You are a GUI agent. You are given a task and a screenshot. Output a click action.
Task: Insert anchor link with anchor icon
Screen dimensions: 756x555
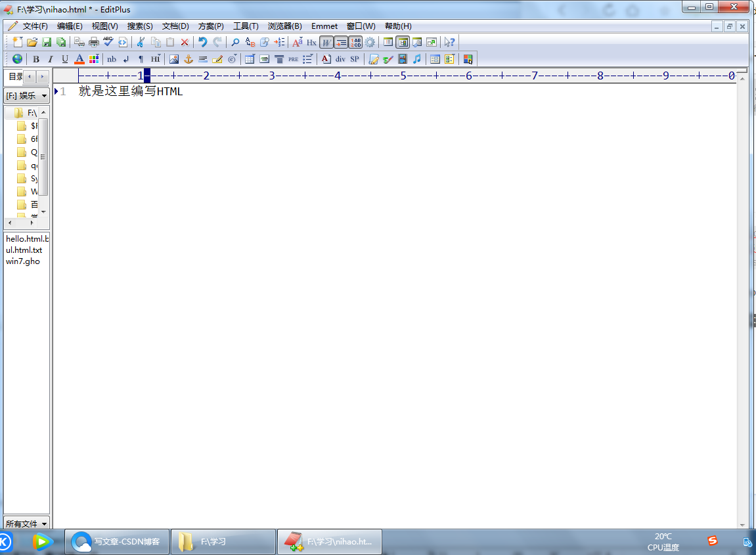point(189,59)
